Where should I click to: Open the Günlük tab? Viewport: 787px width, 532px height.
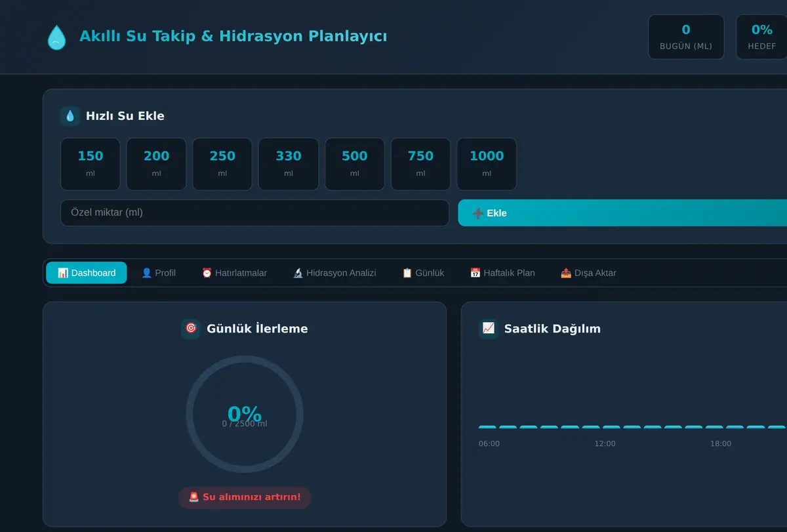coord(423,273)
